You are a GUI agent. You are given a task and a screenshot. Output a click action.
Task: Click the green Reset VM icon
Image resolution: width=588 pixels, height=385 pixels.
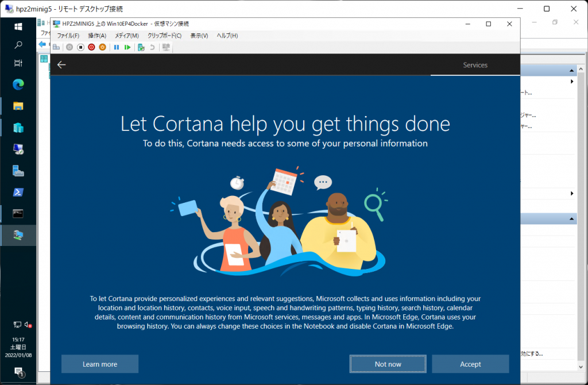pyautogui.click(x=127, y=47)
